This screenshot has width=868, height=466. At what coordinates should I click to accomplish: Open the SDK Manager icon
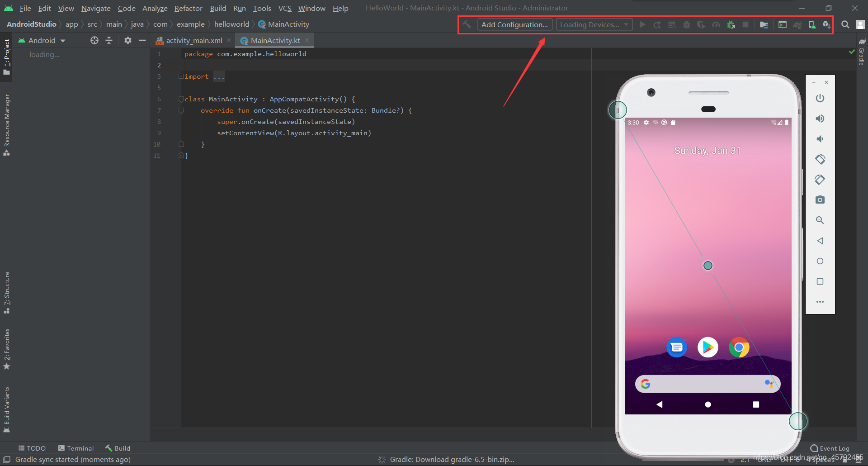[x=827, y=24]
